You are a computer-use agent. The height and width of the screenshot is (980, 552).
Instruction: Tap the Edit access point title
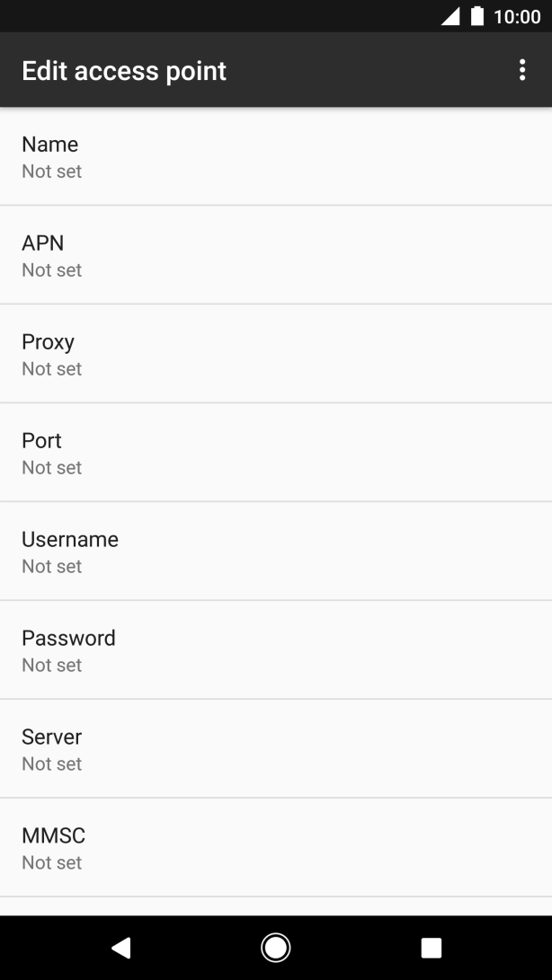pyautogui.click(x=124, y=71)
